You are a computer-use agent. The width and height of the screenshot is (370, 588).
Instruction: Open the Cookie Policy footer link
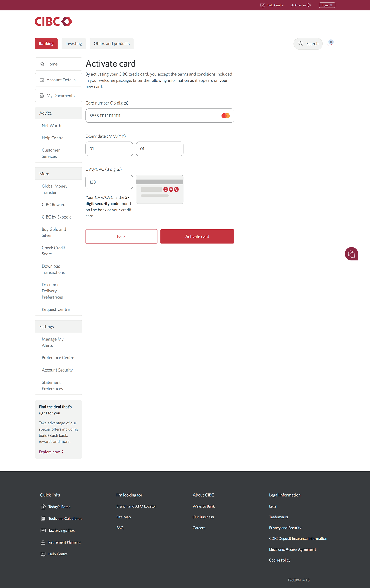pos(280,560)
